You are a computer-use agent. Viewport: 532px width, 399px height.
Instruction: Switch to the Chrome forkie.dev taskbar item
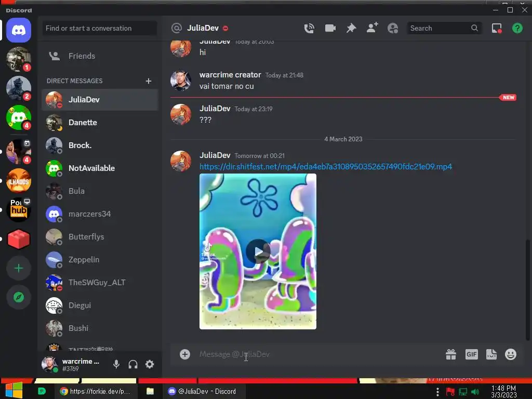click(x=96, y=392)
